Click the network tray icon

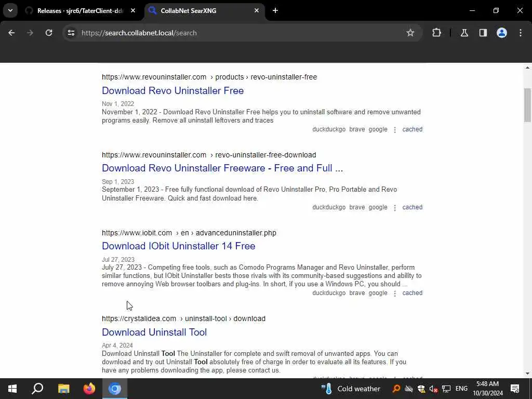click(x=446, y=389)
